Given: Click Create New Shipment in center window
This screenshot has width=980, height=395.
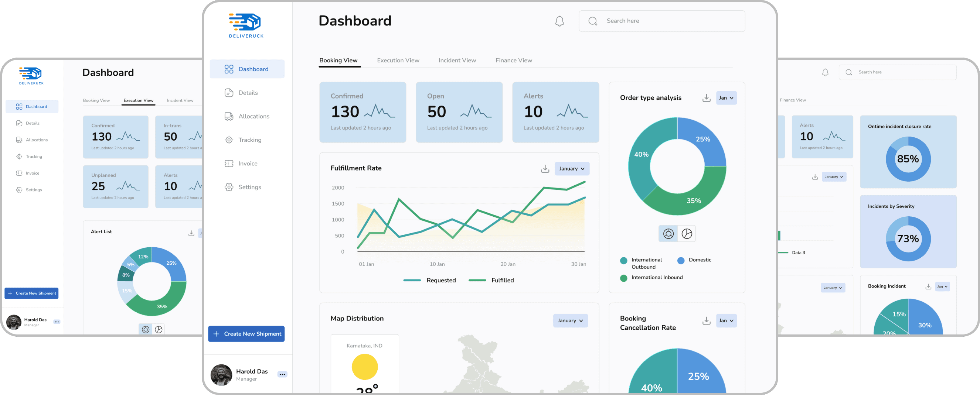Looking at the screenshot, I should [x=246, y=334].
